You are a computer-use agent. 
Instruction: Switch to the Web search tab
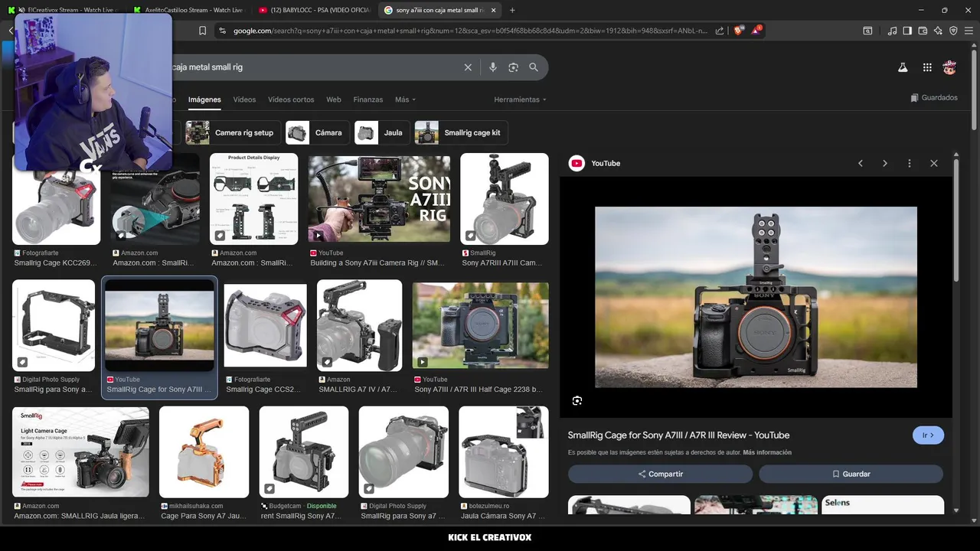334,99
